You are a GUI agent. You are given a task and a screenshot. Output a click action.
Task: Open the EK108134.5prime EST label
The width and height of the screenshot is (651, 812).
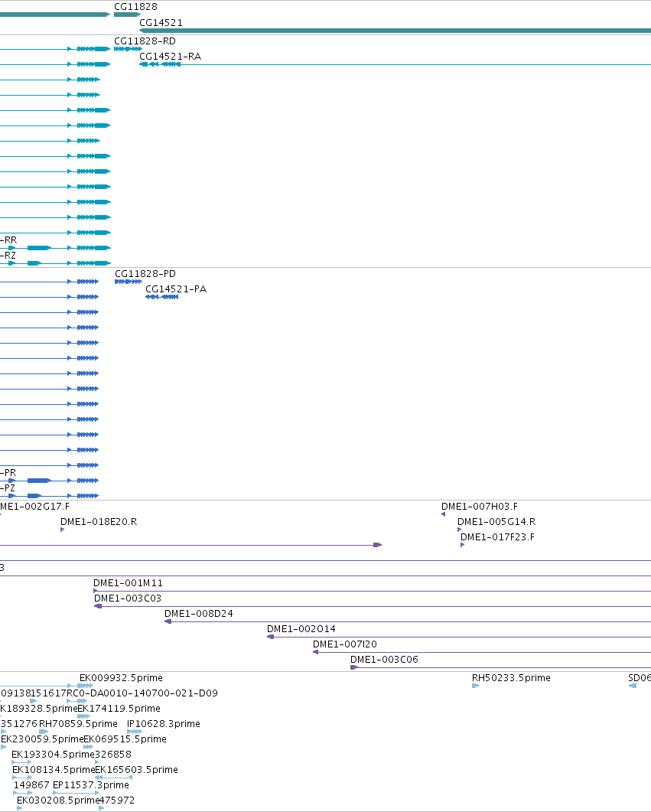coord(54,770)
